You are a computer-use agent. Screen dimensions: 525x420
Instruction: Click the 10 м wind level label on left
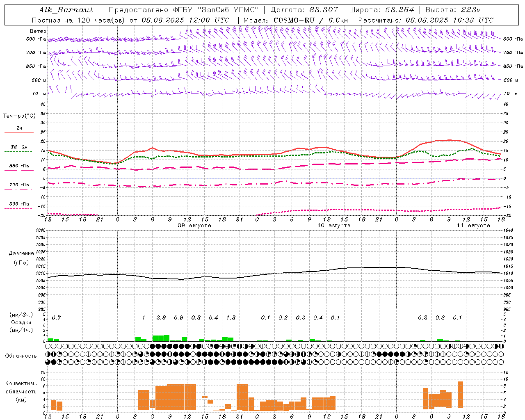(39, 94)
